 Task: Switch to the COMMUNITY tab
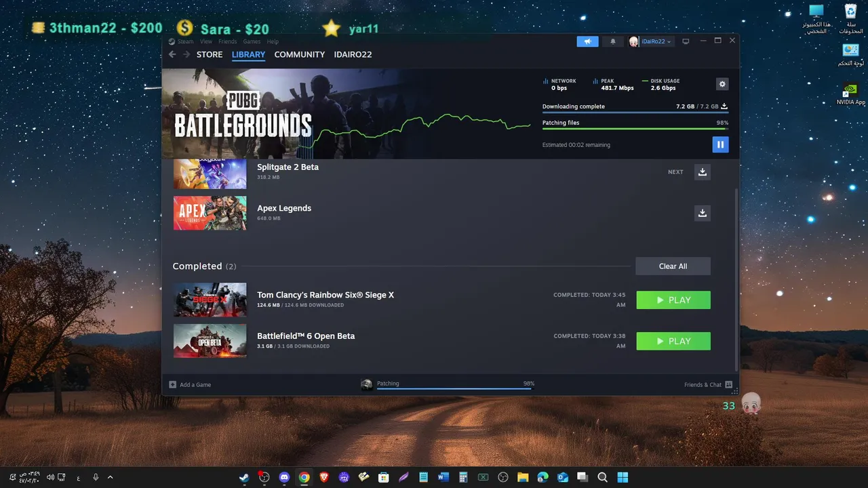(300, 54)
